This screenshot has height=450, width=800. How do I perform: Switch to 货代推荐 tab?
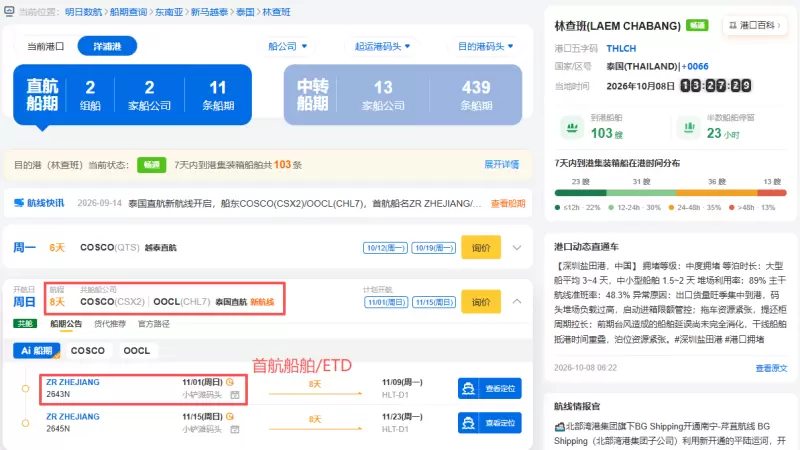click(110, 324)
